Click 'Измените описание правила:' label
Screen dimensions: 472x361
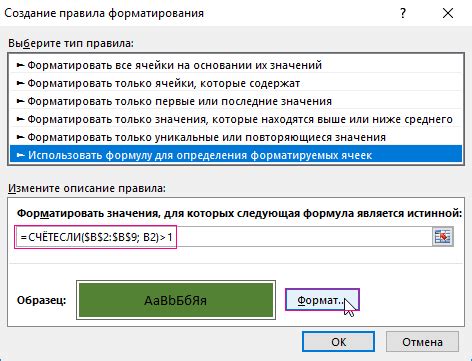[x=87, y=188]
